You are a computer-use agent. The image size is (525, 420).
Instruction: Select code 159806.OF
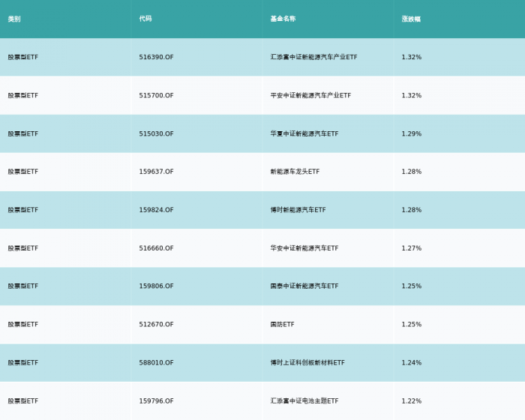156,286
